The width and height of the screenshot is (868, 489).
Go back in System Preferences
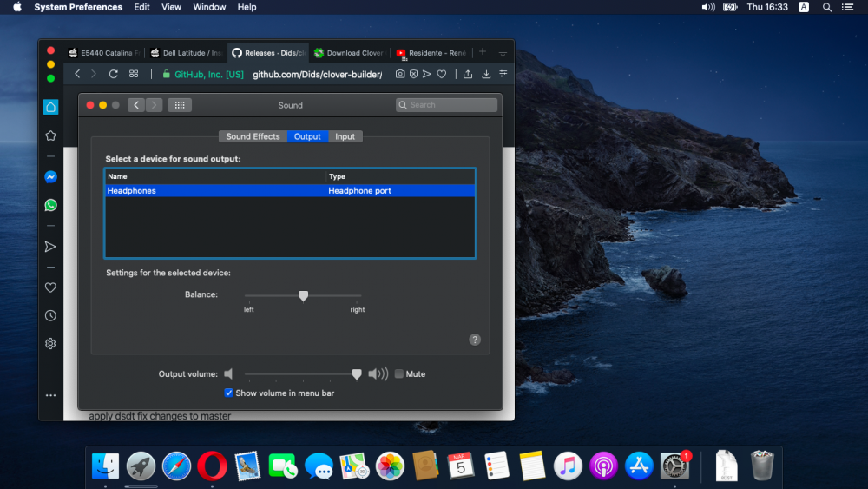(x=136, y=105)
